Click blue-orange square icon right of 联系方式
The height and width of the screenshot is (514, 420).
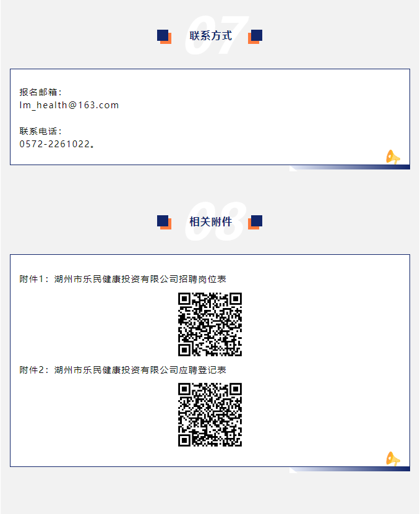point(255,36)
